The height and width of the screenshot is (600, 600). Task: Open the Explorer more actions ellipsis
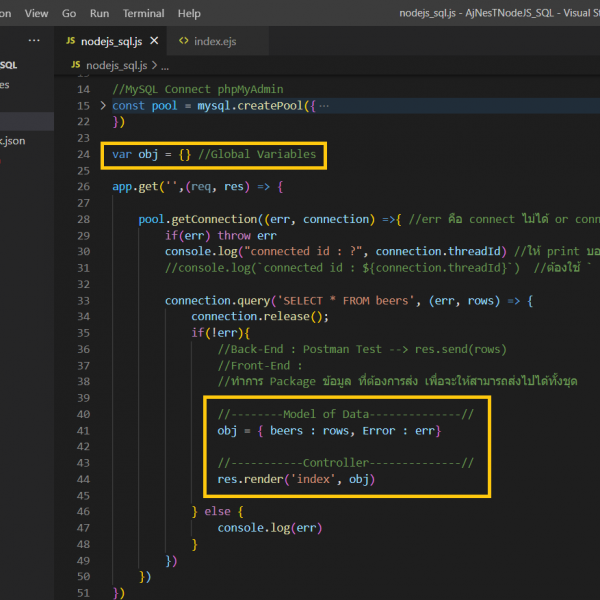tap(34, 41)
